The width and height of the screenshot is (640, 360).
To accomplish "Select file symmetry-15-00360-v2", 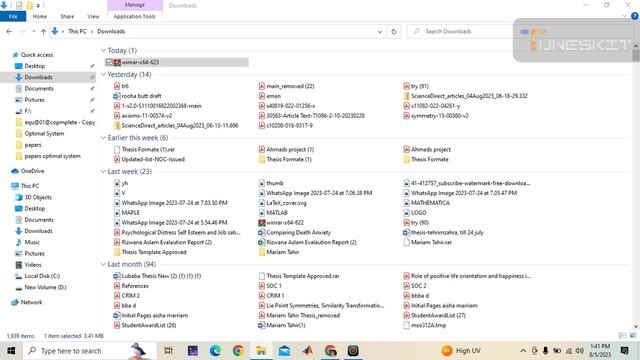I will (440, 116).
